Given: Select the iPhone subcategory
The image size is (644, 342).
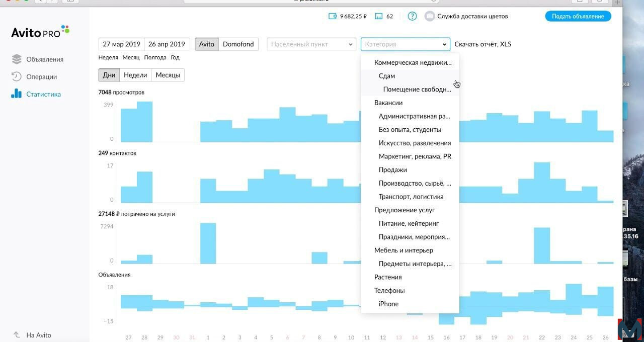Looking at the screenshot, I should pos(410,304).
